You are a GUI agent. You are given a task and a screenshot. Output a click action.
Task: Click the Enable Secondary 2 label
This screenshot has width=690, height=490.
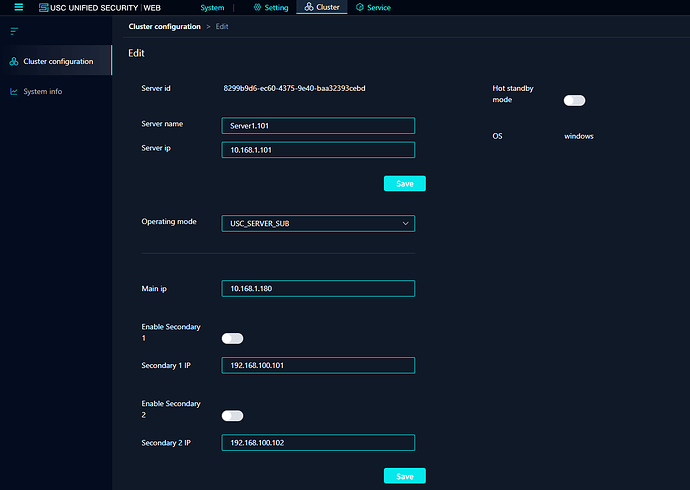(x=171, y=410)
